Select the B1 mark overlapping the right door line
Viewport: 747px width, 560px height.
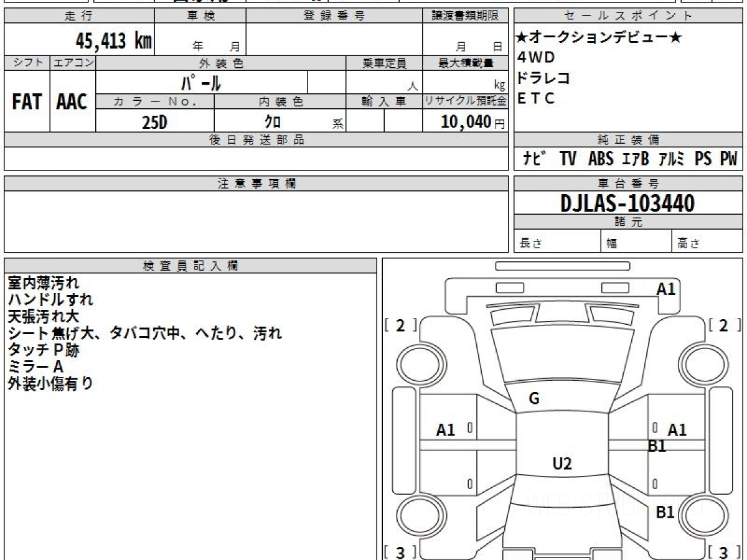pyautogui.click(x=657, y=446)
